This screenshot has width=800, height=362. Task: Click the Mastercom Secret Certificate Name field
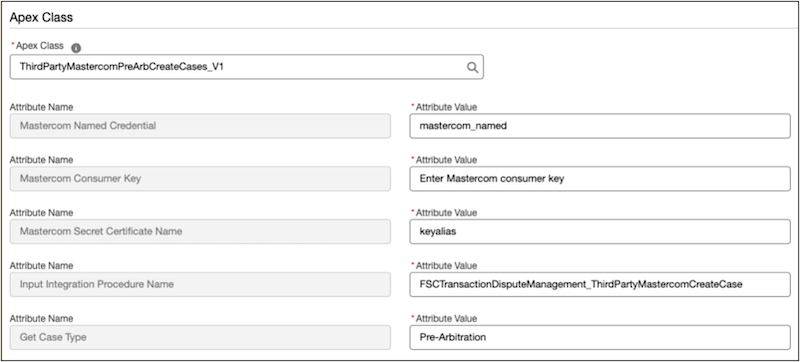pyautogui.click(x=200, y=231)
